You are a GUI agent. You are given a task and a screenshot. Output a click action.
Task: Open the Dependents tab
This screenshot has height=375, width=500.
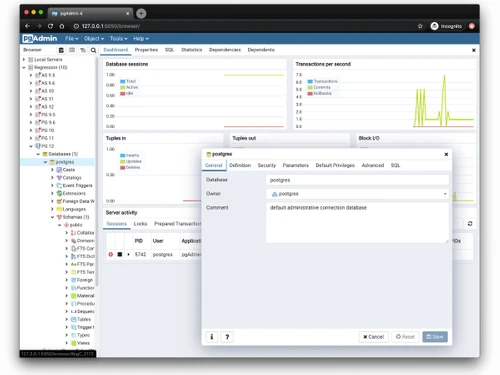[x=261, y=50]
